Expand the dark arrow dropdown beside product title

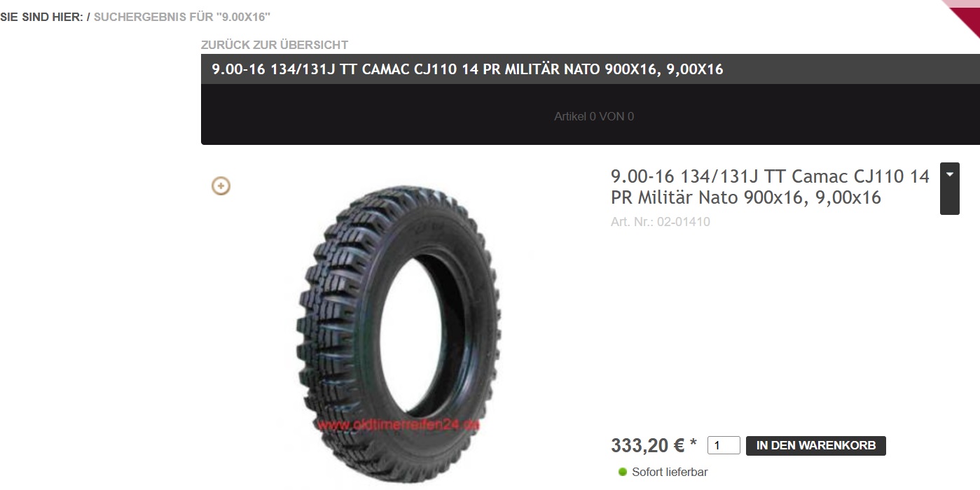pos(949,188)
